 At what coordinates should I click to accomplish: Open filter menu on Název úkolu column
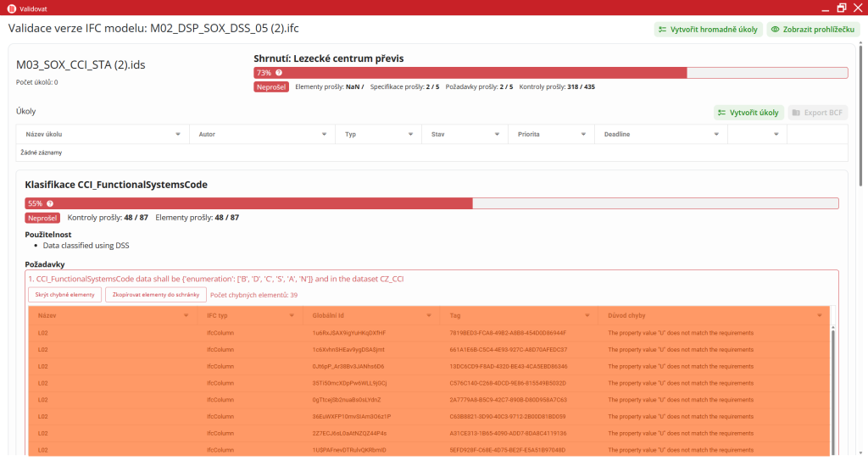click(178, 134)
